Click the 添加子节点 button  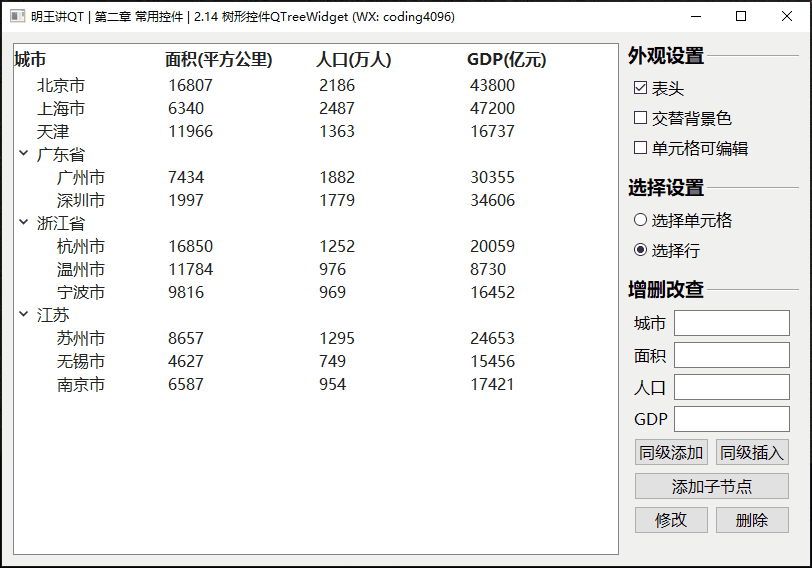pos(711,487)
